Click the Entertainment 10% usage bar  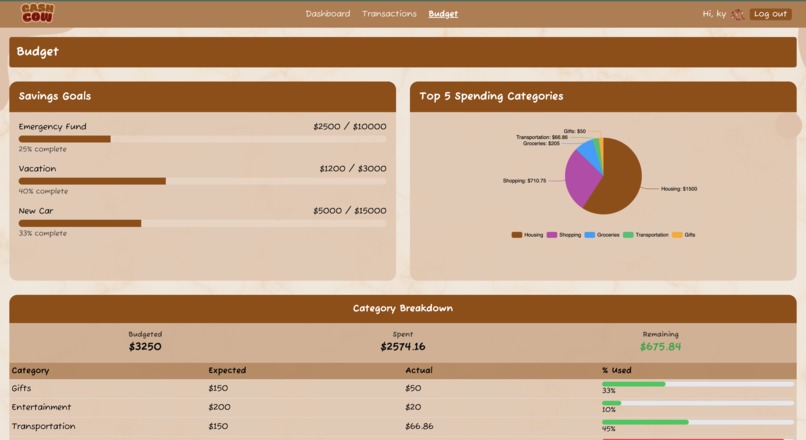(x=698, y=403)
